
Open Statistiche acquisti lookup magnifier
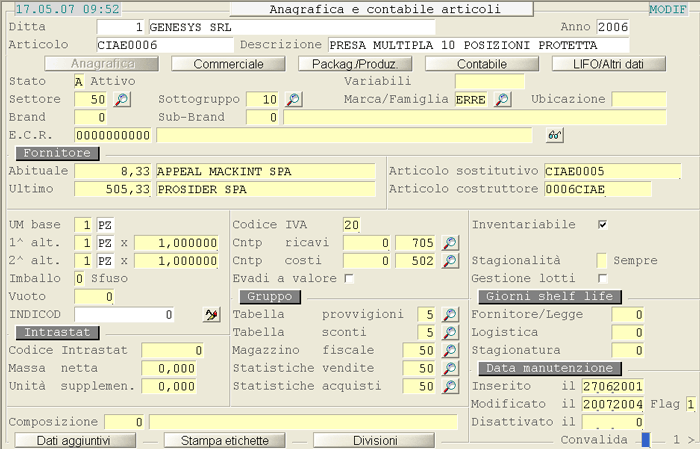pos(450,386)
